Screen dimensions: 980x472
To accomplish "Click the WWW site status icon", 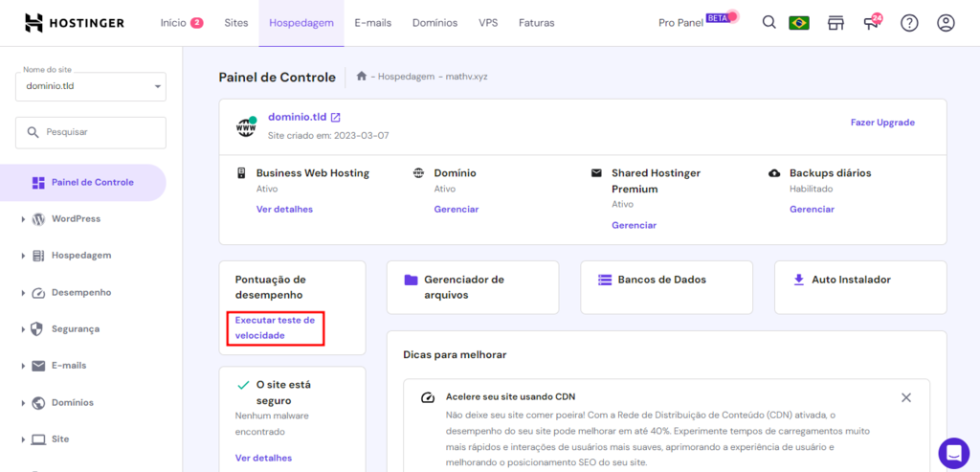I will 246,127.
